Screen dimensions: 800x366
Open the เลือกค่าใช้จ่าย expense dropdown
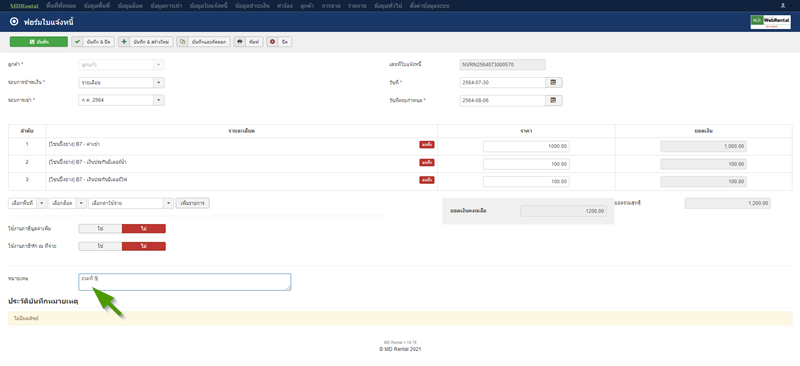click(131, 203)
